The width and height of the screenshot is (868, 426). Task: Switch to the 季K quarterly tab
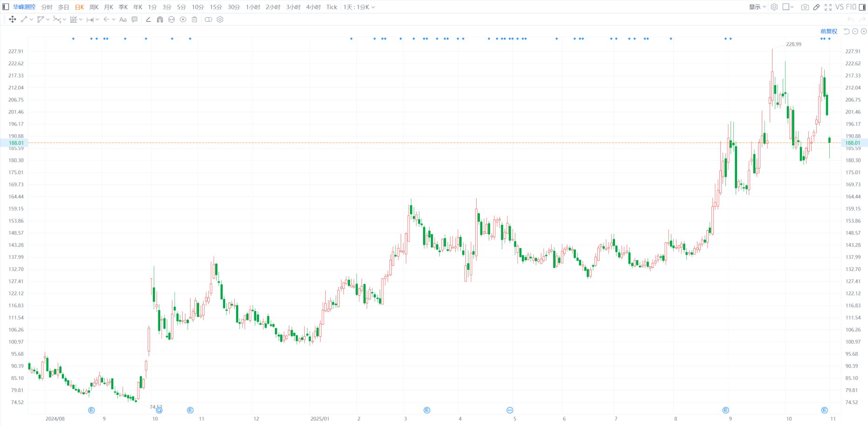[123, 7]
